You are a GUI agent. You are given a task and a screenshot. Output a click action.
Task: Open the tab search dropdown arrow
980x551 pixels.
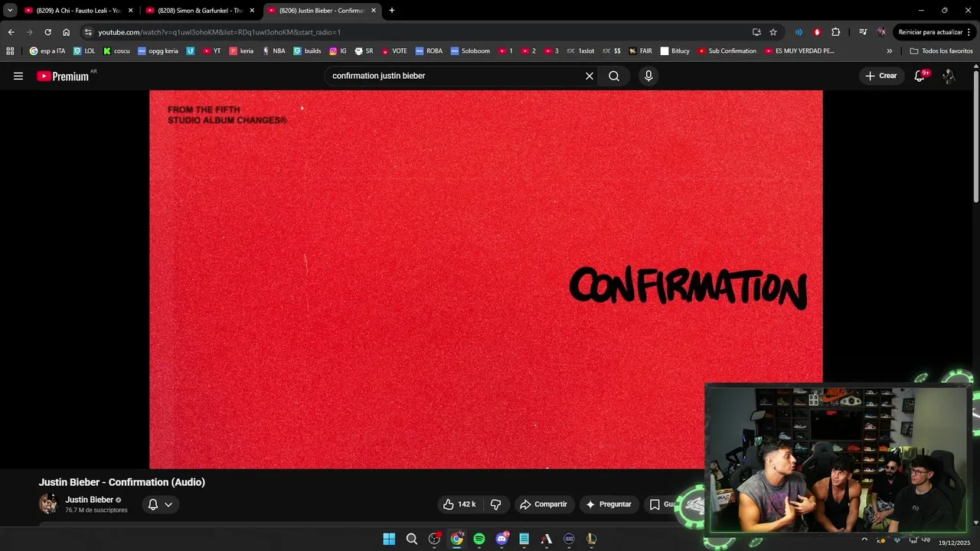[10, 11]
